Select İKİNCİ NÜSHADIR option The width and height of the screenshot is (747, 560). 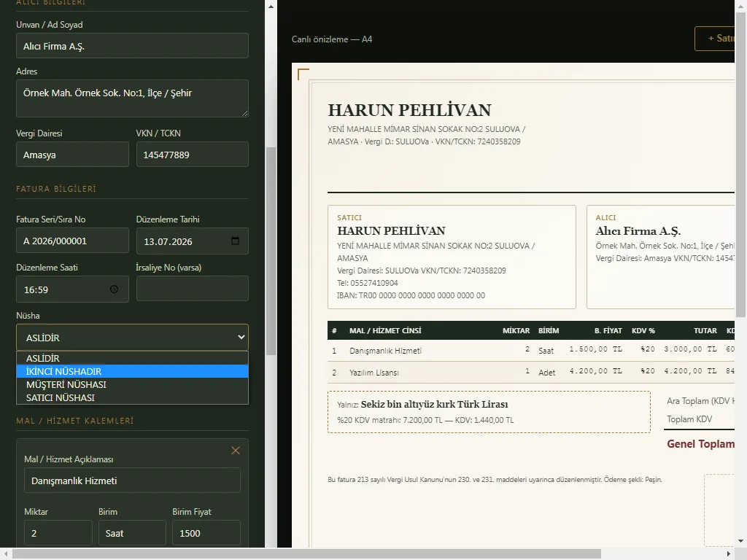click(133, 371)
